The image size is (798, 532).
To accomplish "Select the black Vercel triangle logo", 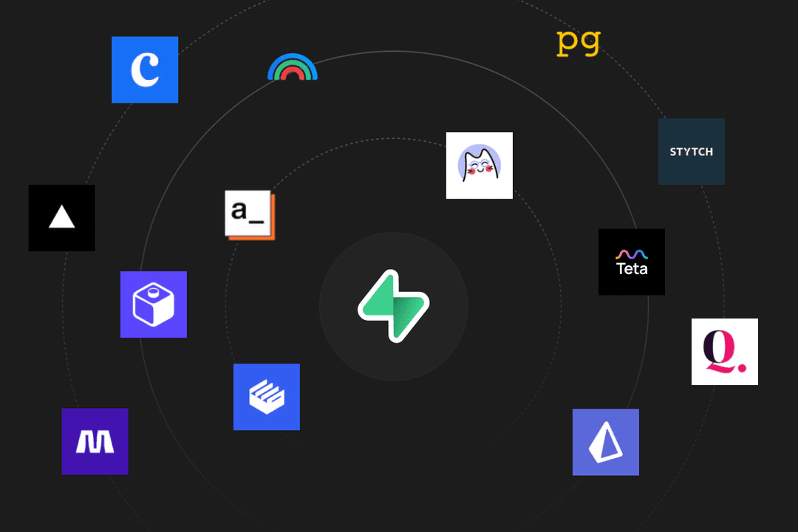I will (x=61, y=218).
